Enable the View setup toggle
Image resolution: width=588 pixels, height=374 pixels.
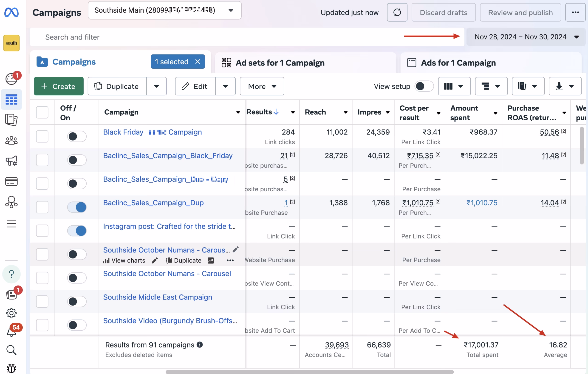pos(424,86)
